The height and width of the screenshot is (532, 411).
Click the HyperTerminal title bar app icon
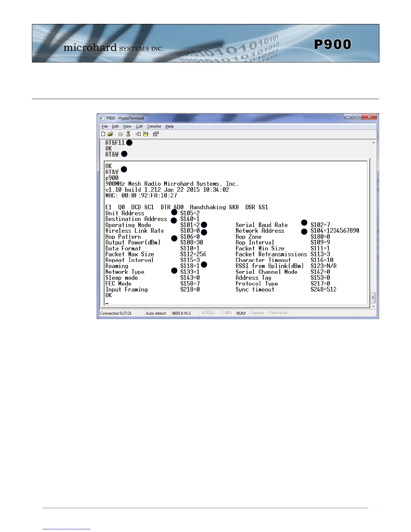[x=102, y=118]
